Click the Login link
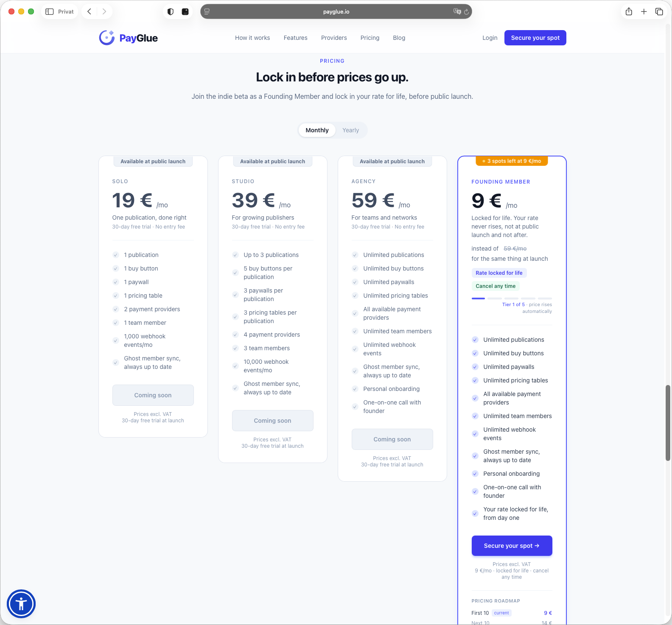The width and height of the screenshot is (672, 625). coord(490,38)
